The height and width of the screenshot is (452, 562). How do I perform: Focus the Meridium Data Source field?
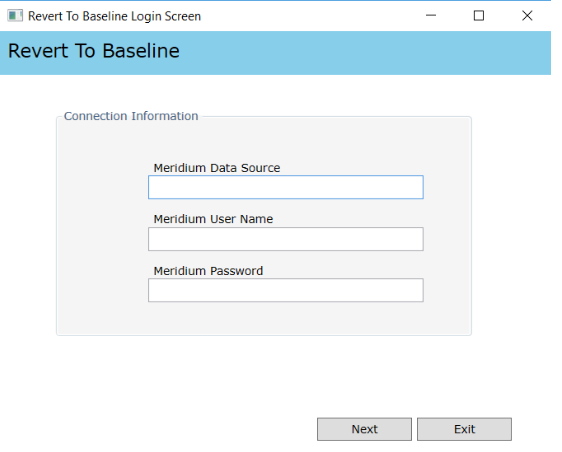[x=286, y=187]
